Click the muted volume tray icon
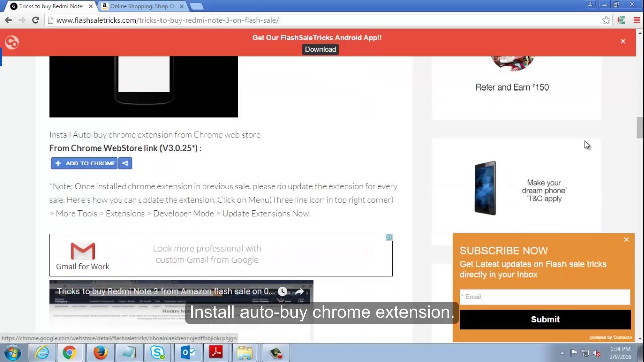644x362 pixels. tap(597, 353)
